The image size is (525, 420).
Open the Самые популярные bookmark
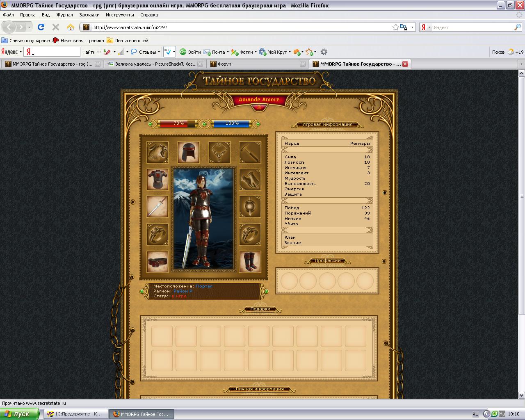(25, 41)
